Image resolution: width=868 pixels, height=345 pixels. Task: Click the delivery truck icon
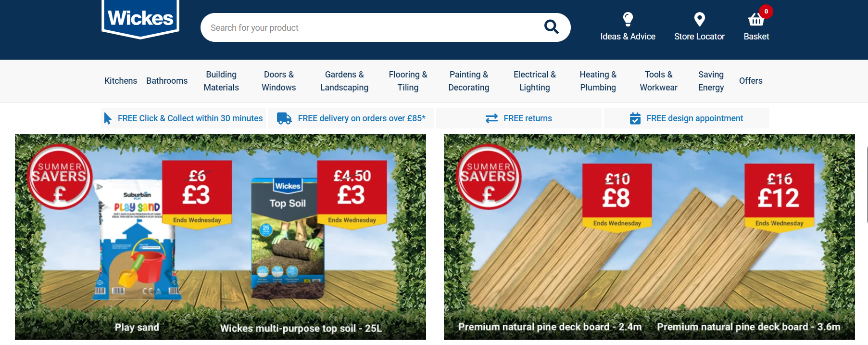(284, 118)
